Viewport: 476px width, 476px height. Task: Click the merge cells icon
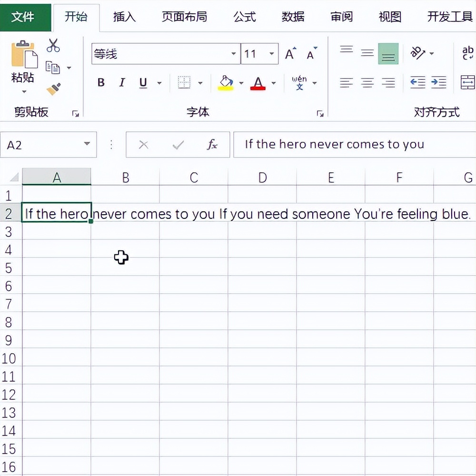tap(468, 82)
